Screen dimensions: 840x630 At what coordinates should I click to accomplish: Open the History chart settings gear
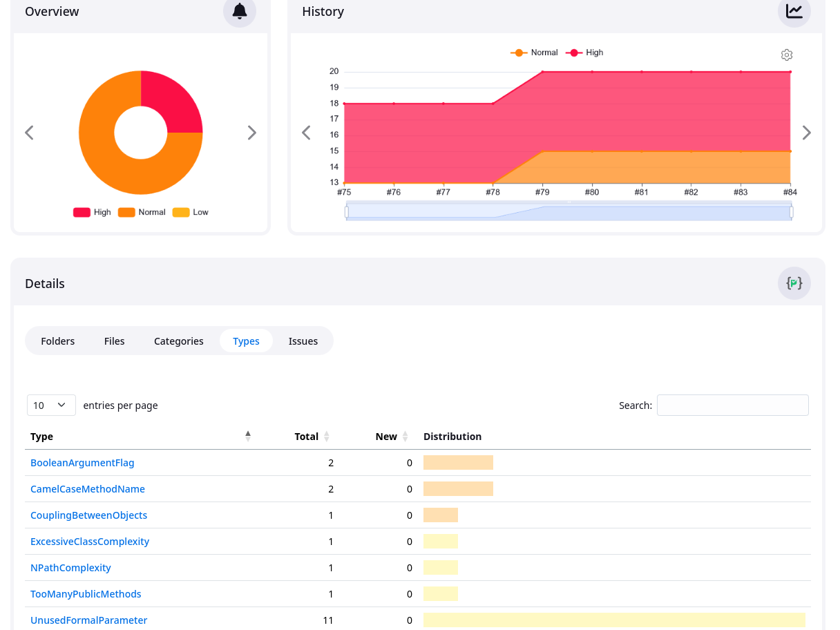coord(786,55)
